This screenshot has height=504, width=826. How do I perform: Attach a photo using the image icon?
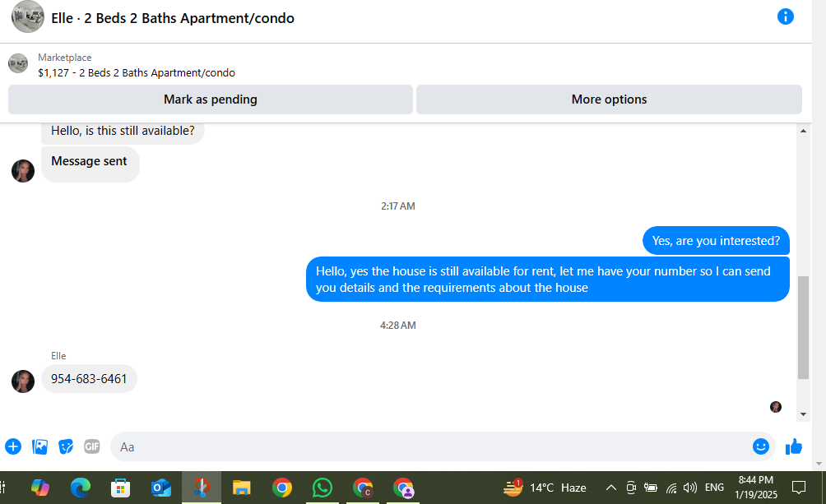pyautogui.click(x=39, y=446)
